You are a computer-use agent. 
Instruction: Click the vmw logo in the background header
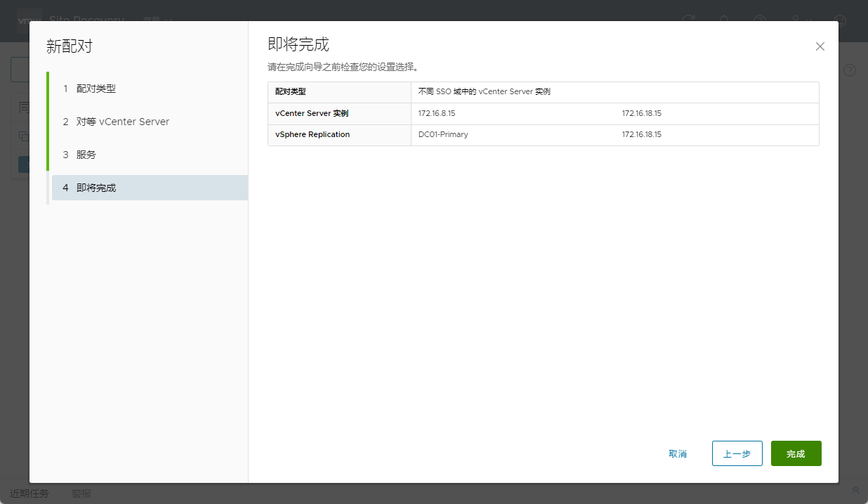(29, 21)
